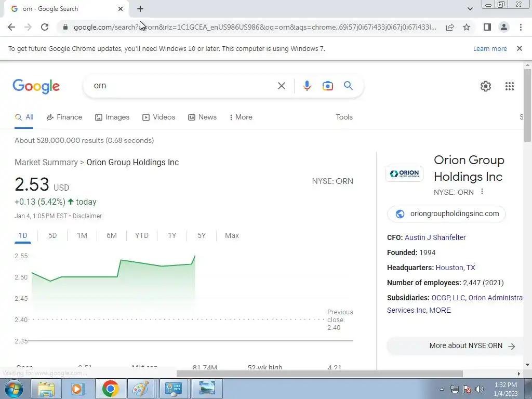532x399 pixels.
Task: Open the Disclaimer link
Action: point(87,216)
